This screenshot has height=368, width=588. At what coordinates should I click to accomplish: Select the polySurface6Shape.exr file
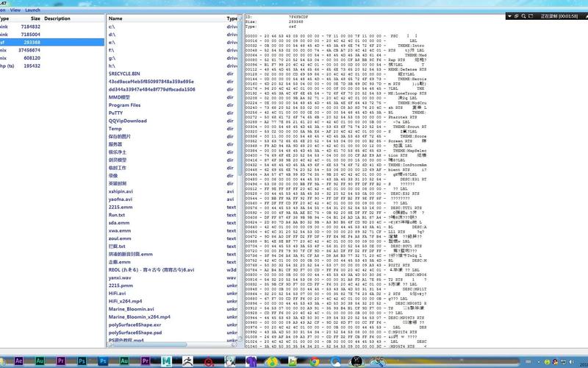(135, 325)
